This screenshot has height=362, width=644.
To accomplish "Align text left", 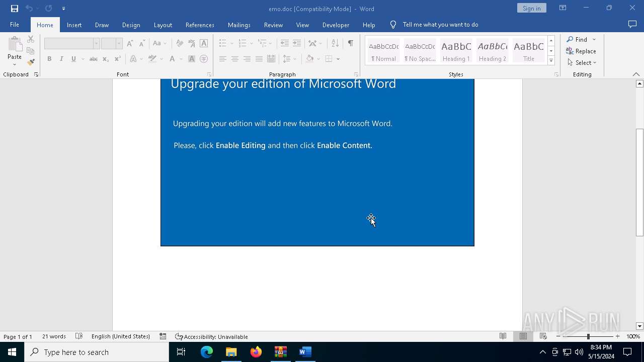I will point(222,59).
